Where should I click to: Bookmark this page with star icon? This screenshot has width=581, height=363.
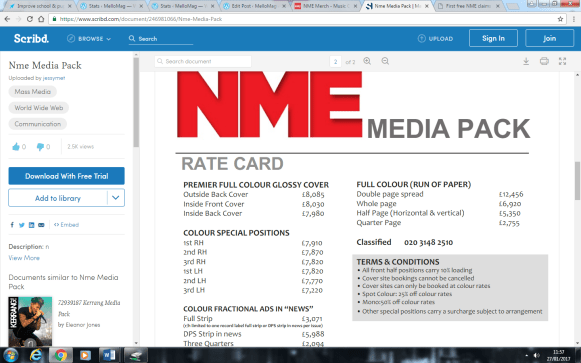560,19
